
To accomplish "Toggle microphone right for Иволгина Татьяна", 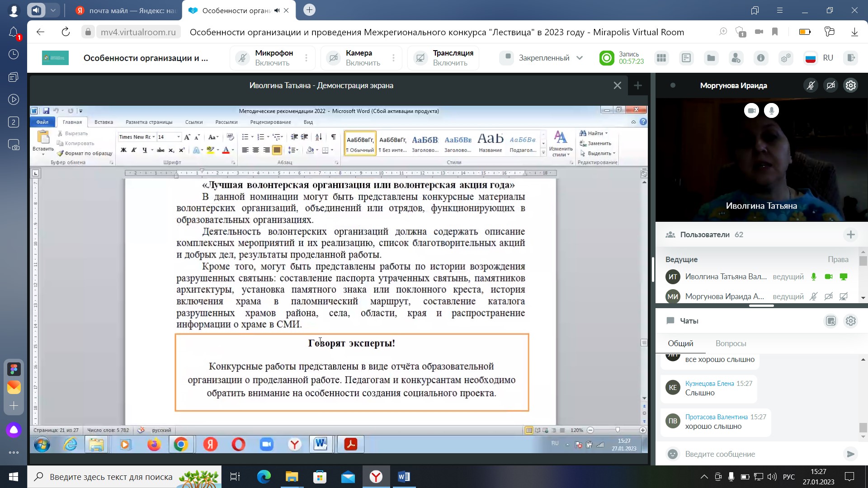I will point(814,277).
